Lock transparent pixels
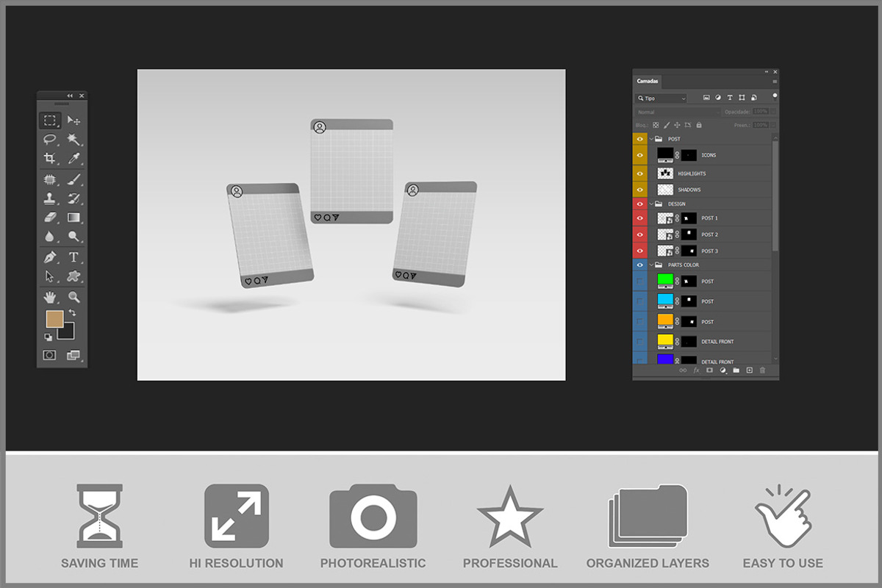 tap(656, 126)
